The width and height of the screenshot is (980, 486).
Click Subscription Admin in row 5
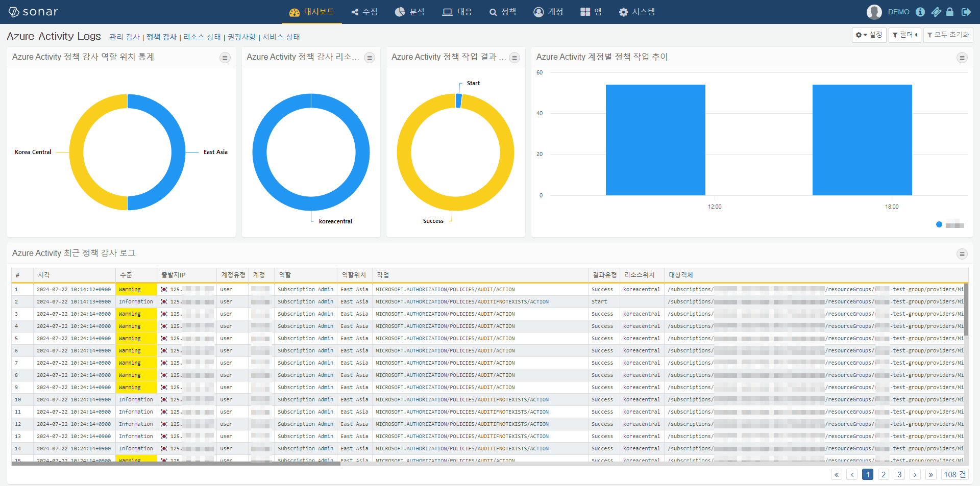point(305,339)
